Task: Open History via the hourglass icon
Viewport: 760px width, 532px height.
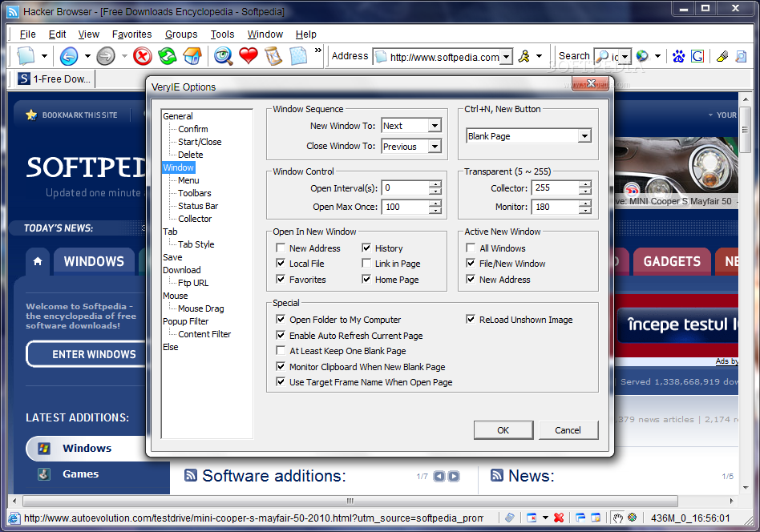Action: click(x=273, y=56)
